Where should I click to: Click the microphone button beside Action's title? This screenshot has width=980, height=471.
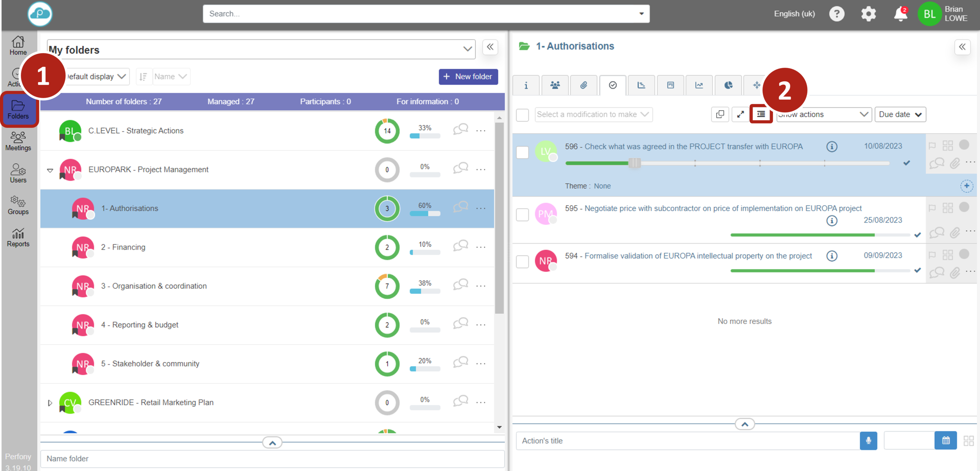coord(868,440)
